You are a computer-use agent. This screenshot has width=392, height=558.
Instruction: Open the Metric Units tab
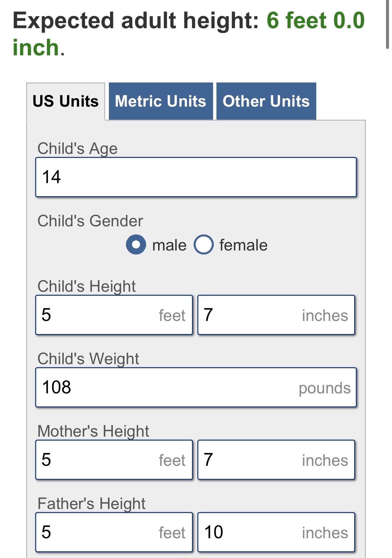pos(160,101)
